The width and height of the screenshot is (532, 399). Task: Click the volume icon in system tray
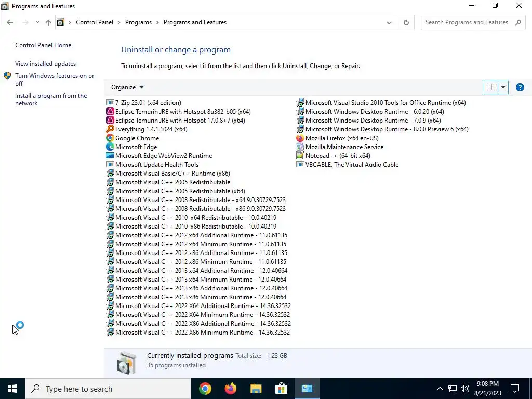pyautogui.click(x=465, y=389)
